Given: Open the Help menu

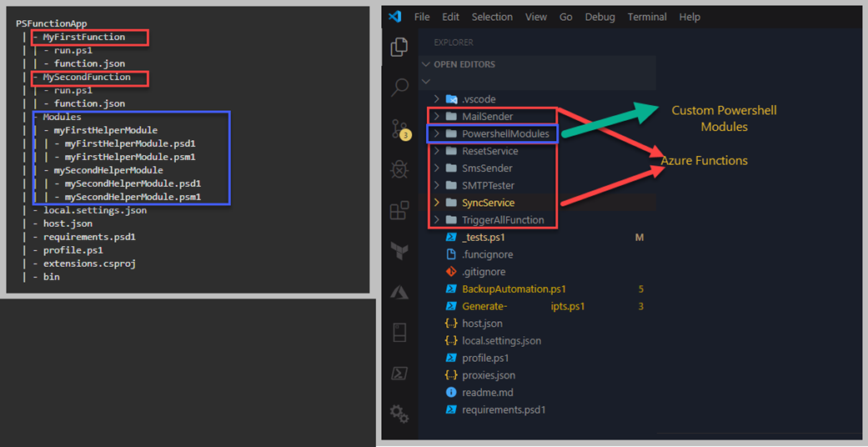Looking at the screenshot, I should (690, 18).
